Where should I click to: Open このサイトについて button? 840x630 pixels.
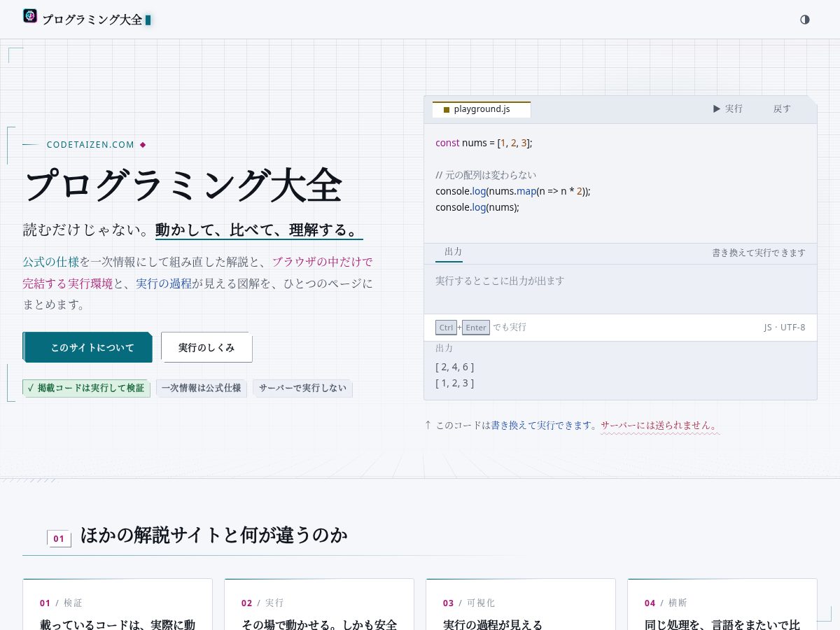coord(87,347)
